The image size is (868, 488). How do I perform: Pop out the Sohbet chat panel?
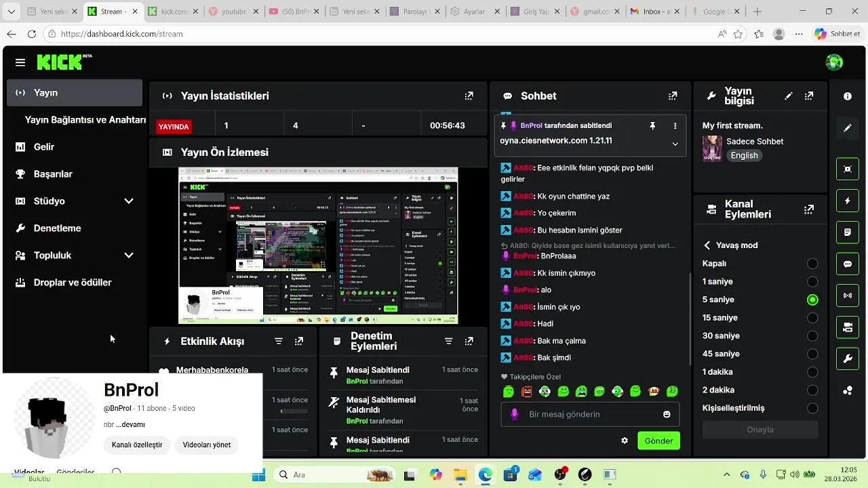[x=673, y=96]
